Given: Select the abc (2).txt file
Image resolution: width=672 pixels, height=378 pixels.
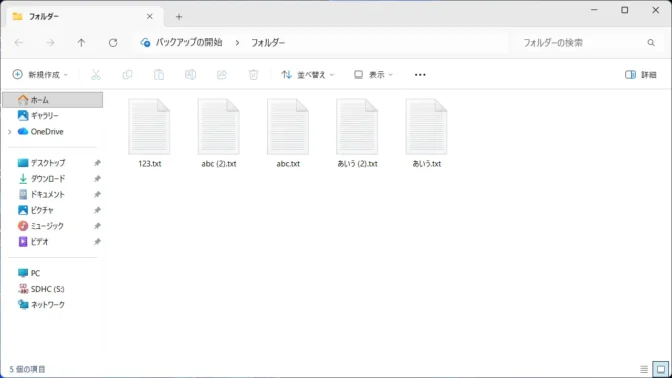Looking at the screenshot, I should point(219,133).
